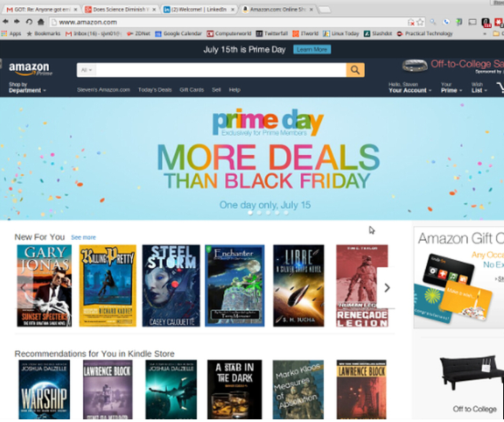
Task: Click the Learn More Prime Day button
Action: pos(311,50)
